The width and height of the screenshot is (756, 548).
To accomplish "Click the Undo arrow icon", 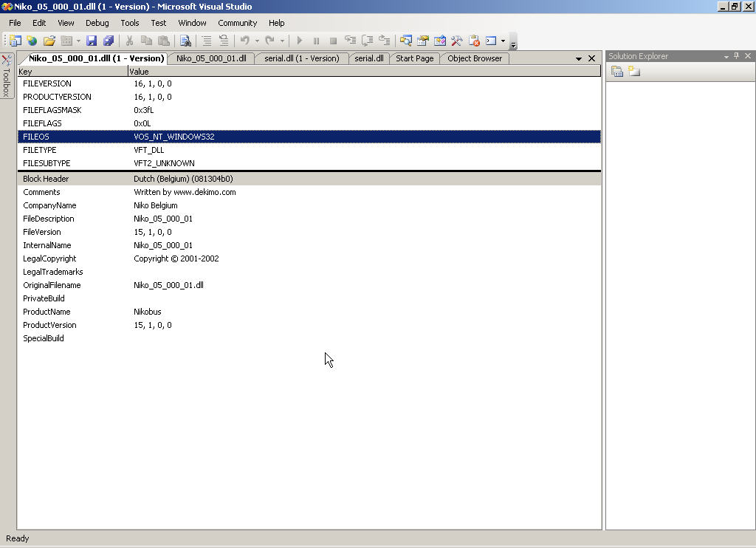I will tap(245, 41).
